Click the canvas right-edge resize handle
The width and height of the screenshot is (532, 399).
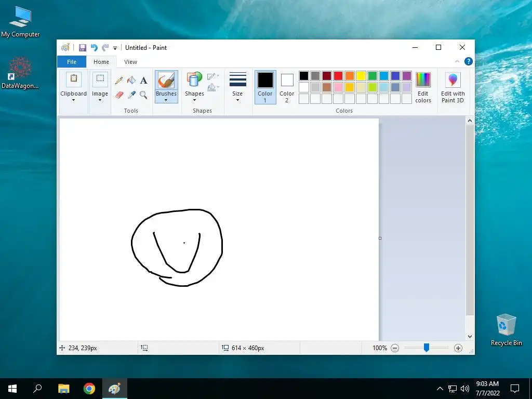coord(380,238)
